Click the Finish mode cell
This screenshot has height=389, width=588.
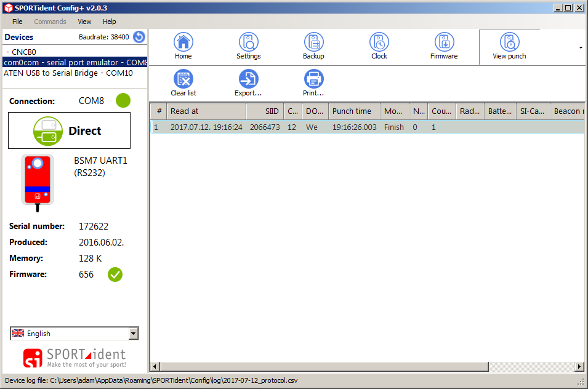point(394,127)
